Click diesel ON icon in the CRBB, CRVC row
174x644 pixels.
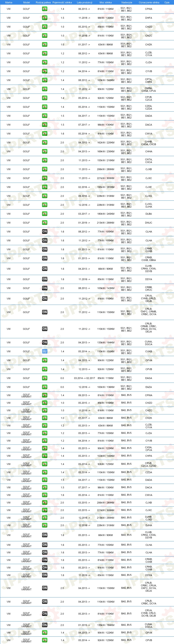tap(45, 288)
